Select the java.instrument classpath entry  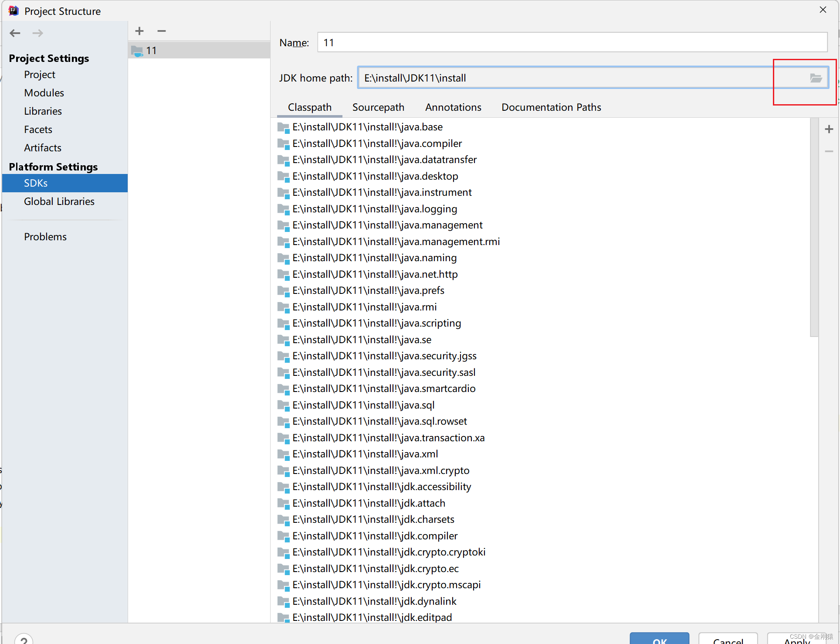[x=543, y=192]
